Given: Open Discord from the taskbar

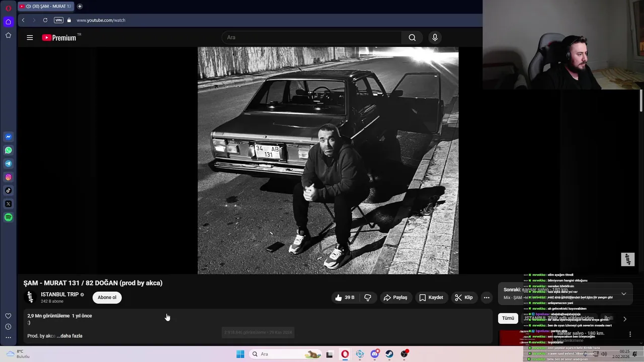Looking at the screenshot, I should pos(374,354).
